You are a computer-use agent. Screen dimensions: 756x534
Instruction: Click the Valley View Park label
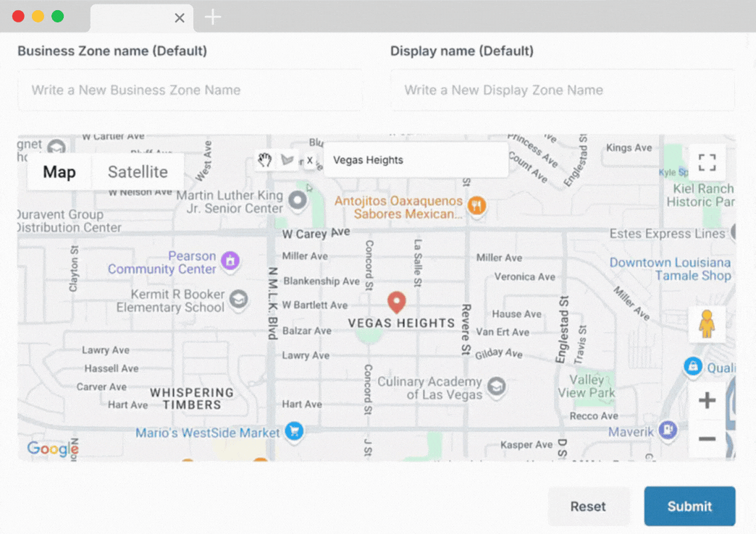587,386
